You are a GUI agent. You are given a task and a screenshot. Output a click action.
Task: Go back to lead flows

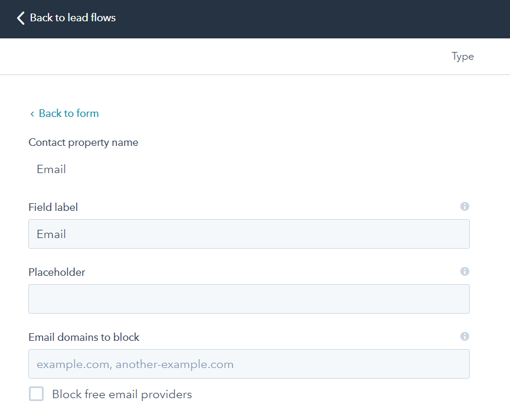72,18
